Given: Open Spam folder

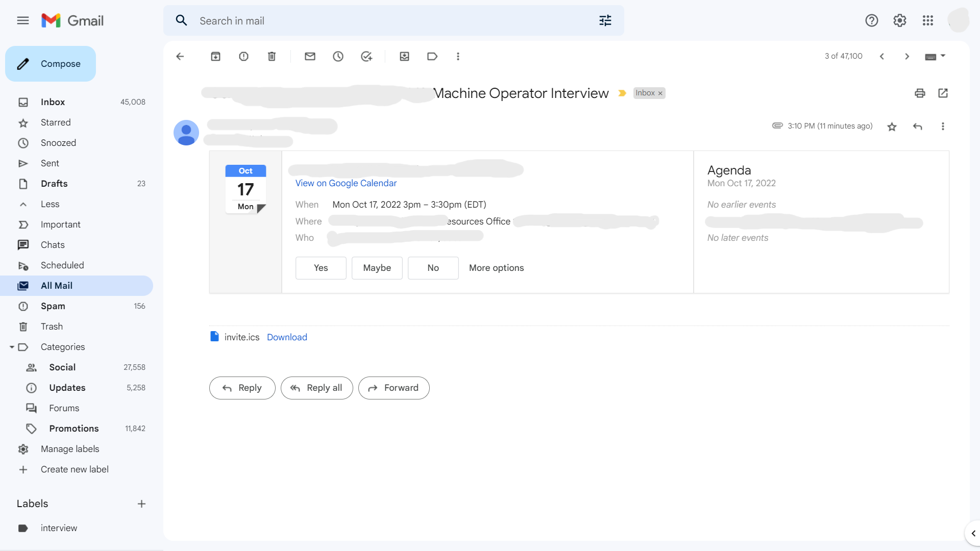Looking at the screenshot, I should pyautogui.click(x=77, y=306).
